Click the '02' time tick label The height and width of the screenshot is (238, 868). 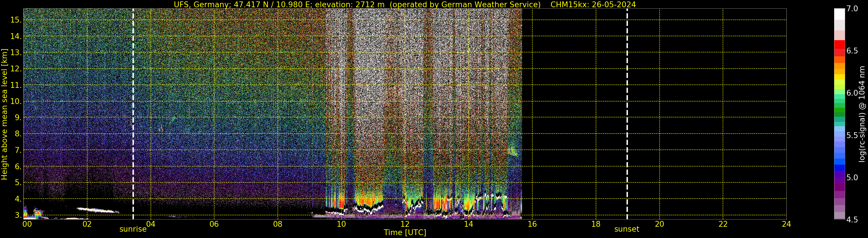coord(87,224)
